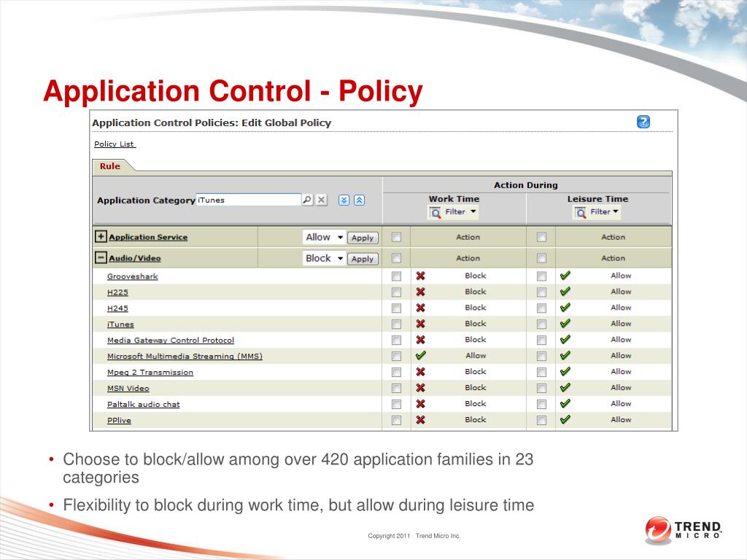Tick the Leisure Time checkbox for Mpeg 2 Transmission
The height and width of the screenshot is (560, 747).
(x=542, y=373)
